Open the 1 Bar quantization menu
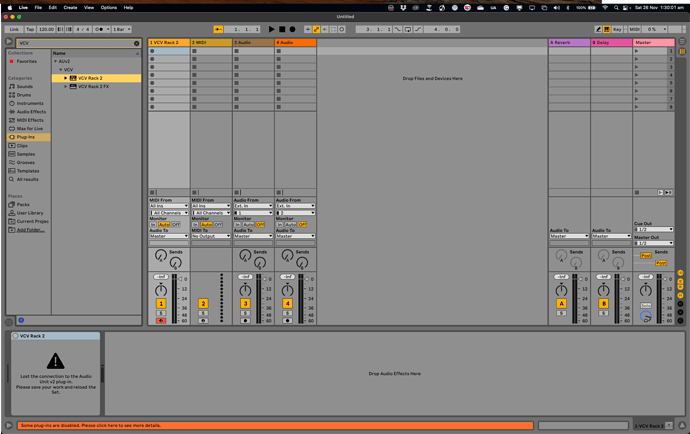 122,29
